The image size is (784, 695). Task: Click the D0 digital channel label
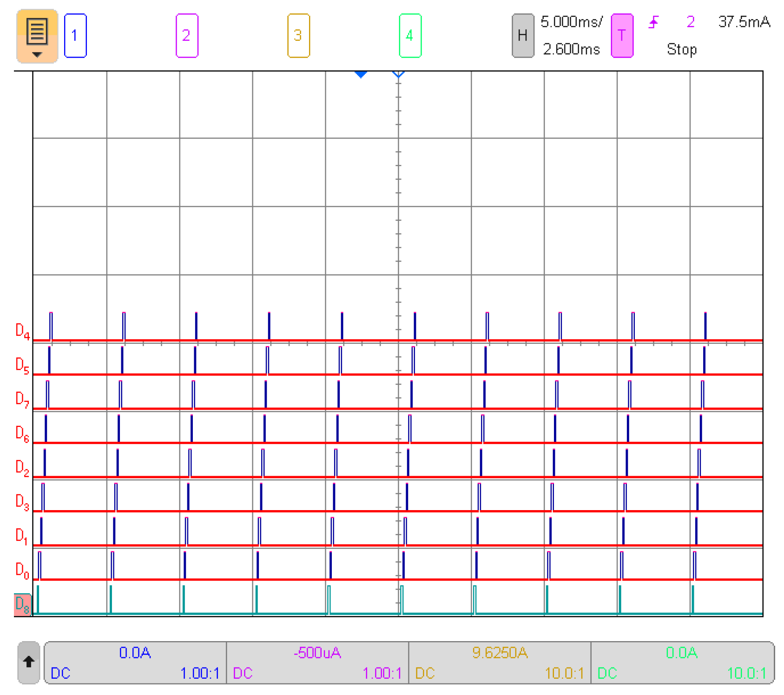click(x=22, y=570)
